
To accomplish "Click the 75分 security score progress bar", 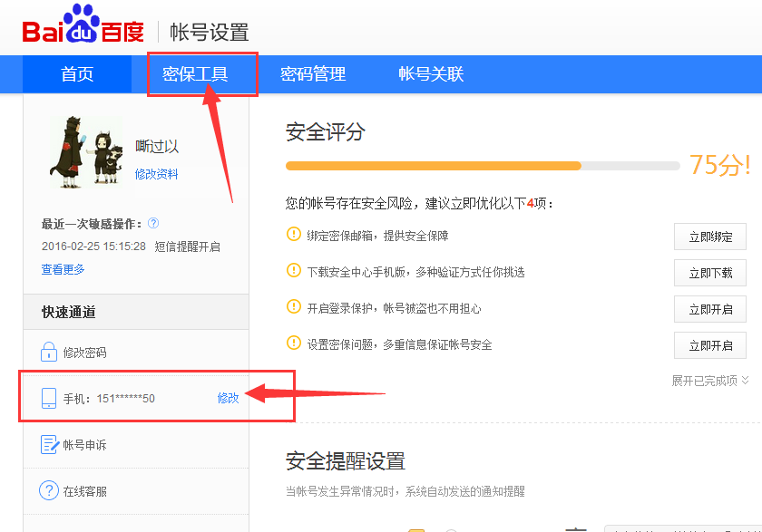I will point(484,166).
